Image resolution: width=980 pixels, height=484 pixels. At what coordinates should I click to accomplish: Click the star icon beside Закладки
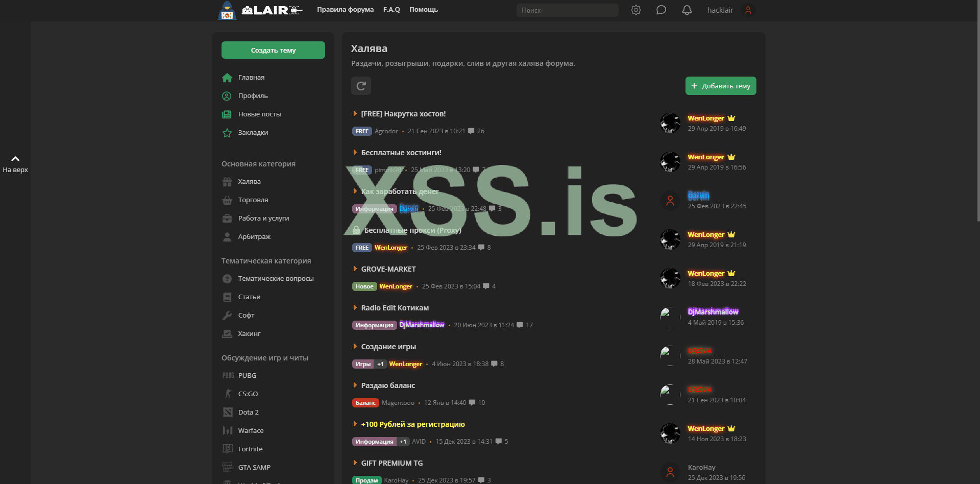click(x=227, y=133)
